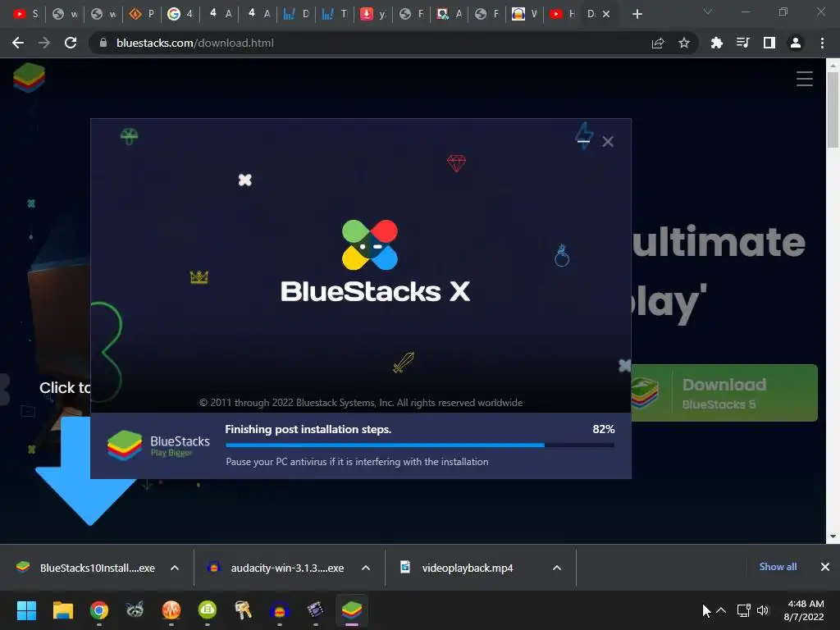Open Google Chrome from the taskbar
Screen dimensions: 840x630
click(99, 609)
